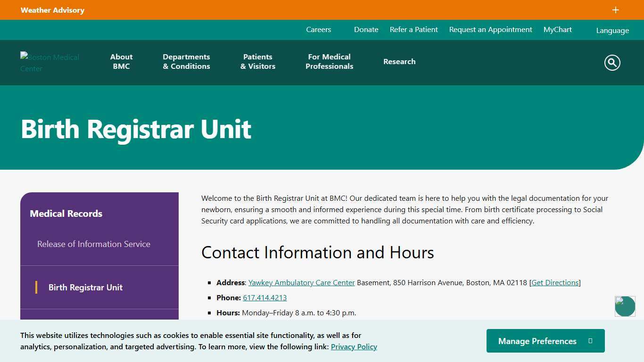This screenshot has height=362, width=644.
Task: Request an Appointment
Action: tap(490, 29)
